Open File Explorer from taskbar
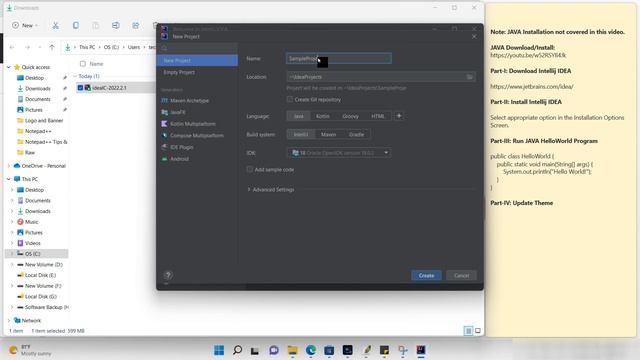This screenshot has height=360, width=640. pos(292,350)
